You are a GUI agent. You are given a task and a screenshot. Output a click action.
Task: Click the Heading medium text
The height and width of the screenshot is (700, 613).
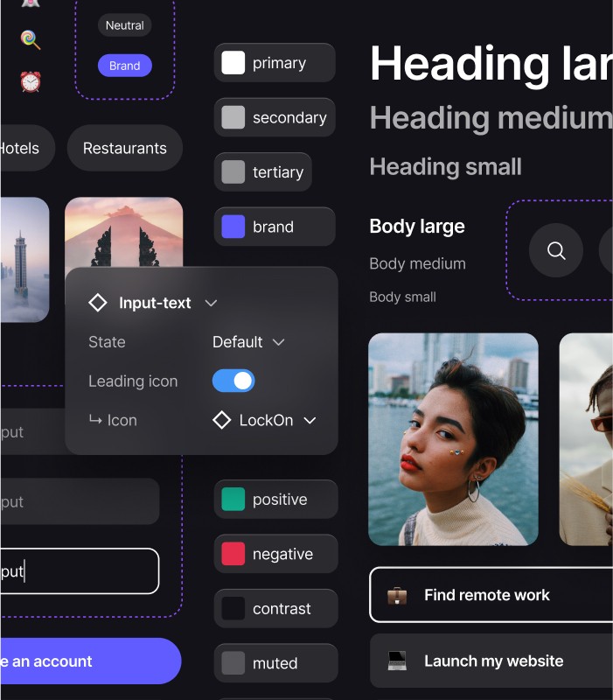tap(491, 118)
